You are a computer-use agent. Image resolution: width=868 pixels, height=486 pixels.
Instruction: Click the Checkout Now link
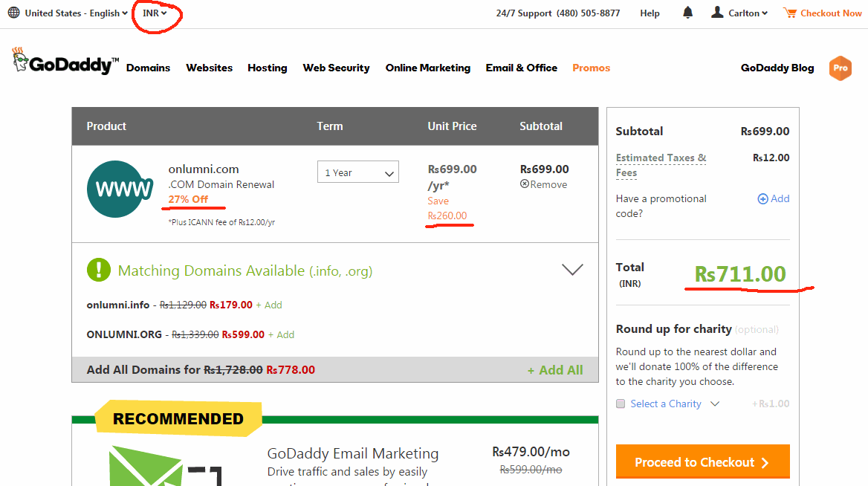pyautogui.click(x=831, y=13)
